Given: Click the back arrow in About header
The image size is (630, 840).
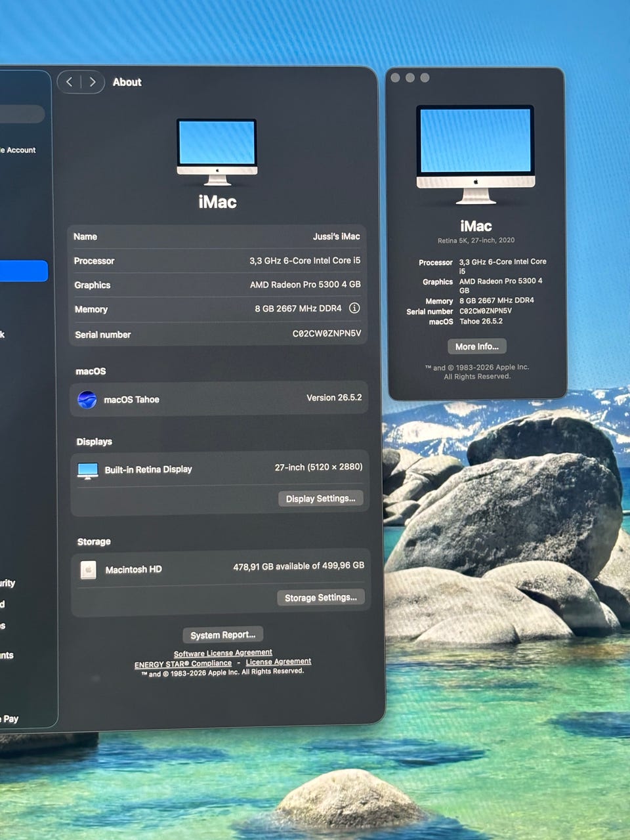Looking at the screenshot, I should 70,82.
